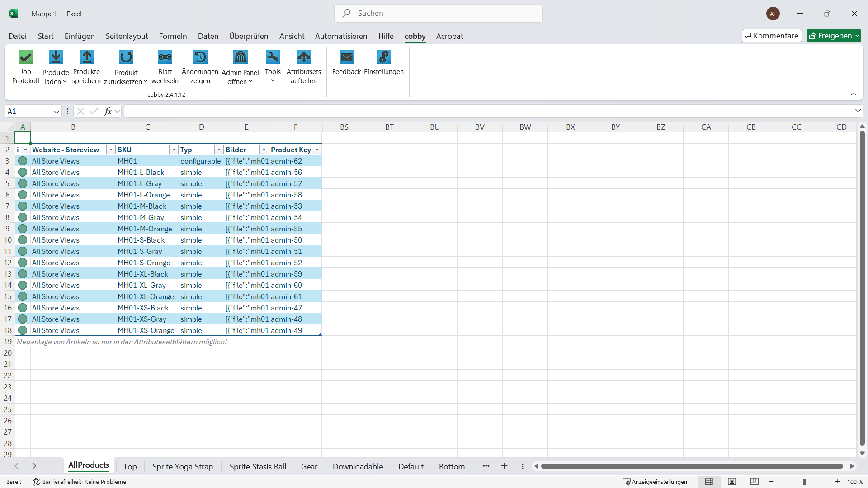Open the Job Protokoll icon

point(26,57)
